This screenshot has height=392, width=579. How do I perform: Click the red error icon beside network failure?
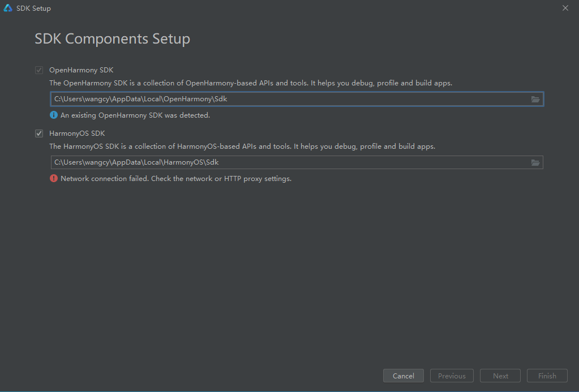[54, 179]
